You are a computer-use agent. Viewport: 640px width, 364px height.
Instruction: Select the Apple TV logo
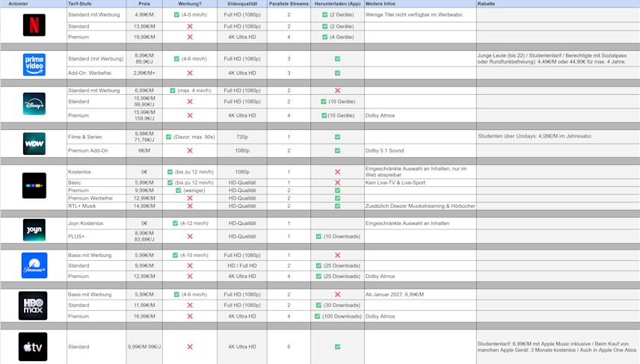coord(33,347)
